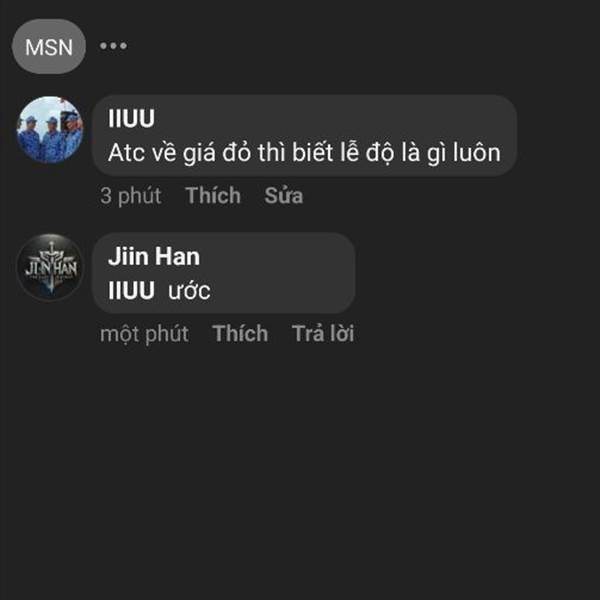Open the three-dots menu beside MSN
Image resolution: width=600 pixels, height=600 pixels.
click(x=113, y=46)
